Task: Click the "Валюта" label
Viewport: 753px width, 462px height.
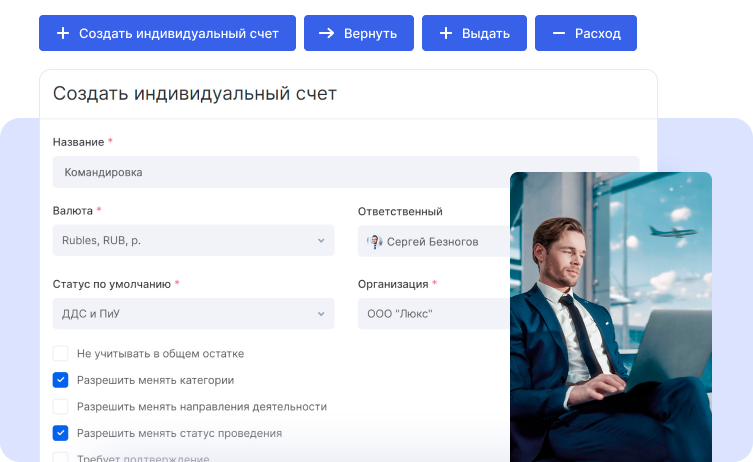Action: pyautogui.click(x=73, y=211)
